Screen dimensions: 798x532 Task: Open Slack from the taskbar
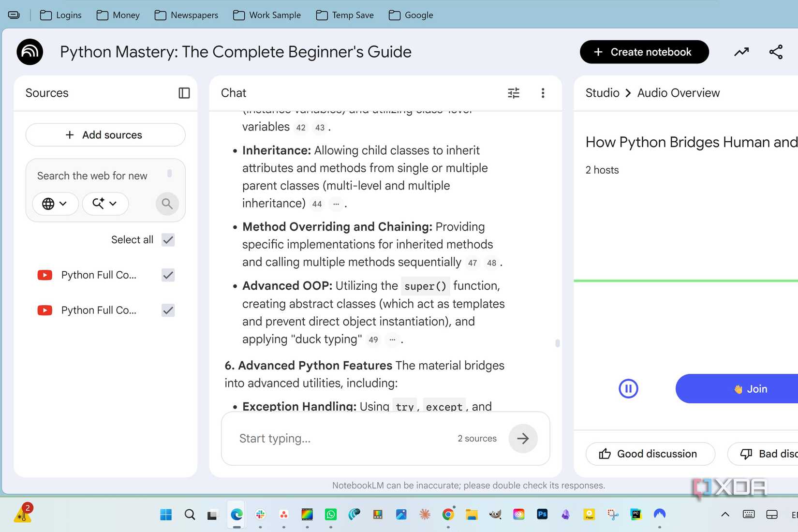[260, 515]
